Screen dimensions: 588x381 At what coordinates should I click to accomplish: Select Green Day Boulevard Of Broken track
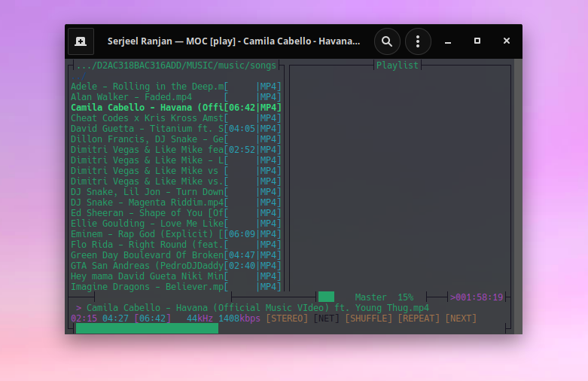(x=176, y=255)
